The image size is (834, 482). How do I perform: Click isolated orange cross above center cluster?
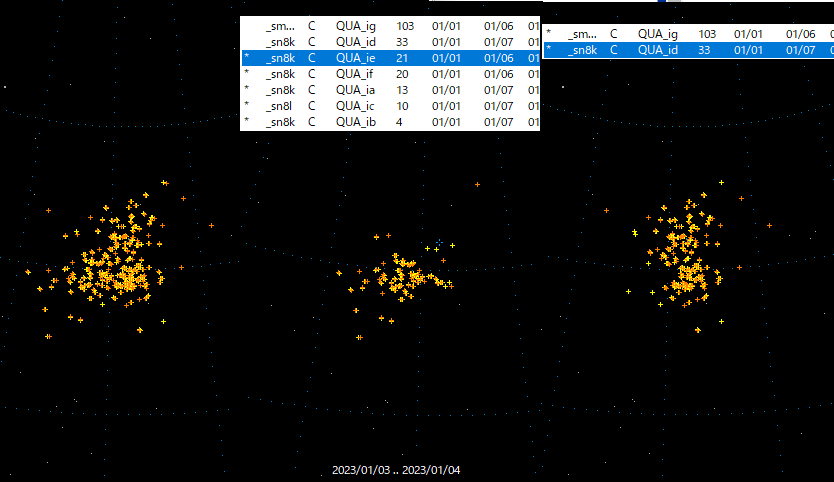[x=477, y=185]
